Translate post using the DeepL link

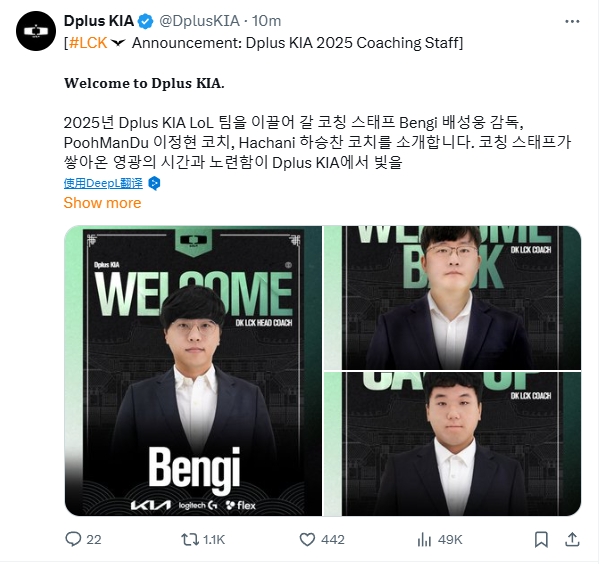[x=103, y=183]
